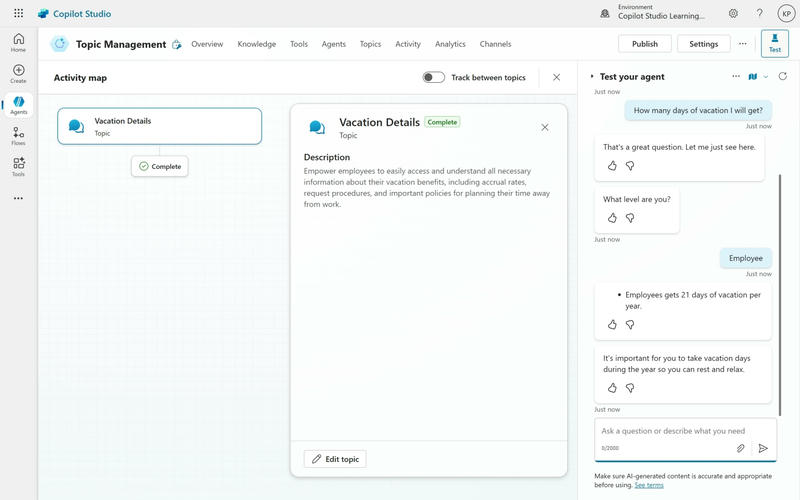
Task: Expand the dropdown chevron next to map icon
Action: [766, 77]
